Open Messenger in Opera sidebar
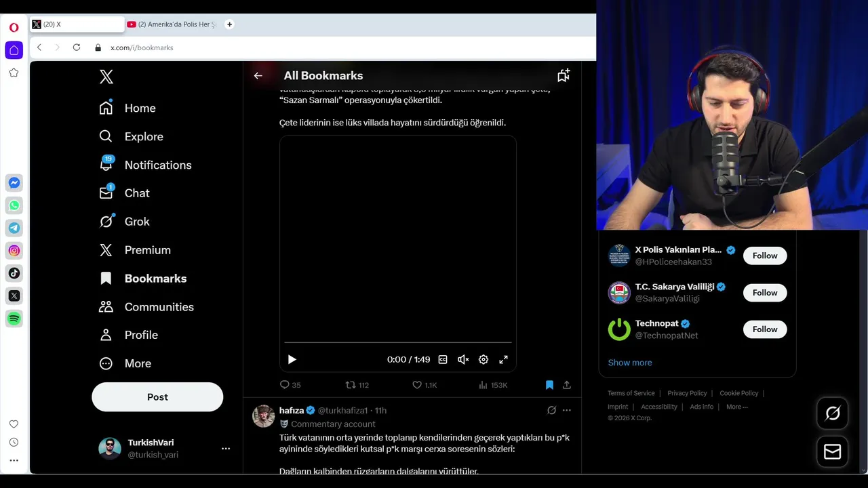The width and height of the screenshot is (868, 488). pos(14,183)
